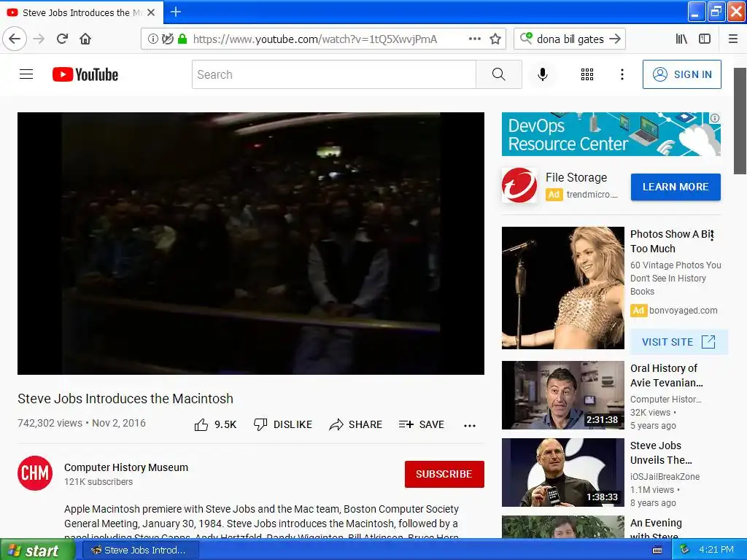Submit the 'dona bill gates' search arrow

[x=615, y=39]
